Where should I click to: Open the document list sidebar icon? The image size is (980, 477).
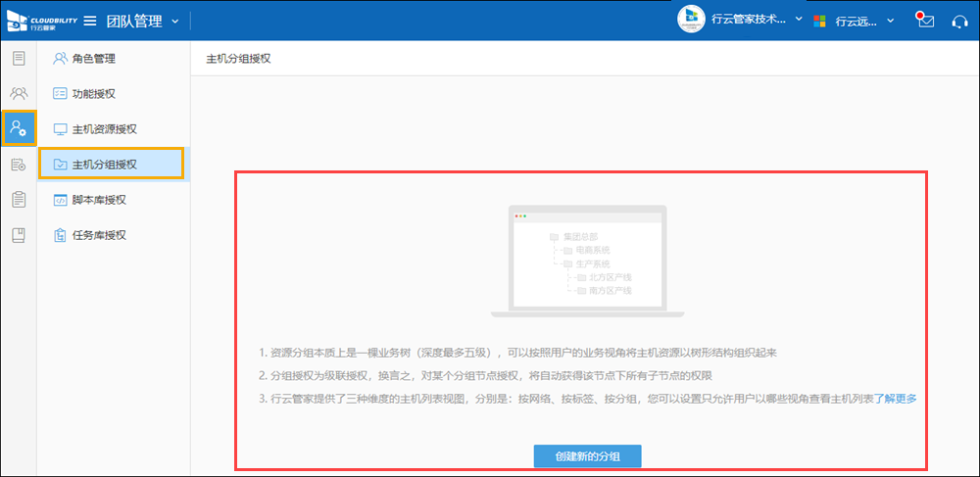click(x=19, y=59)
